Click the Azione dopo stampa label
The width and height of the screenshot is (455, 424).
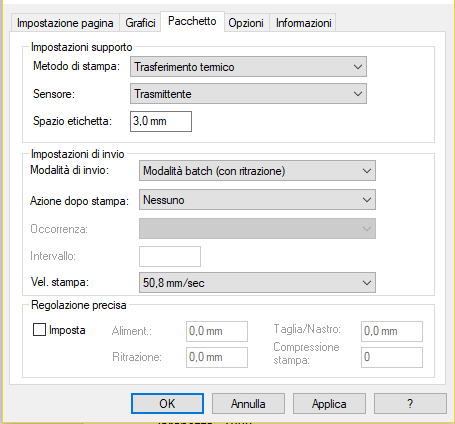pyautogui.click(x=79, y=201)
